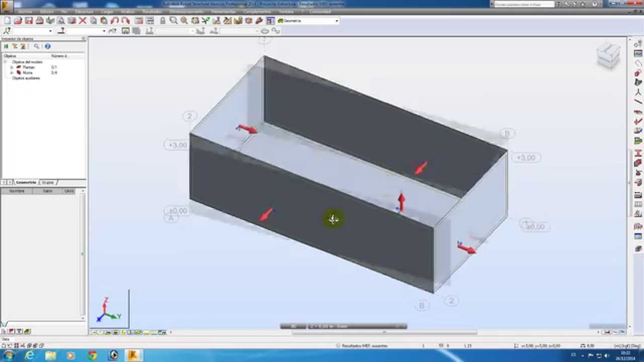The height and width of the screenshot is (362, 644).
Task: Click the padlock icon in toolbar
Action: pyautogui.click(x=163, y=21)
